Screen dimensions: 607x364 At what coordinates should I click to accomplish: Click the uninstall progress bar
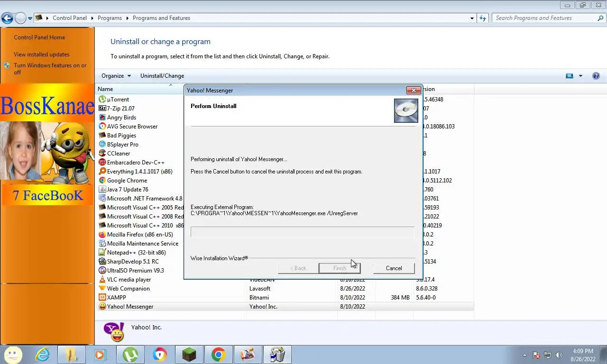[303, 232]
